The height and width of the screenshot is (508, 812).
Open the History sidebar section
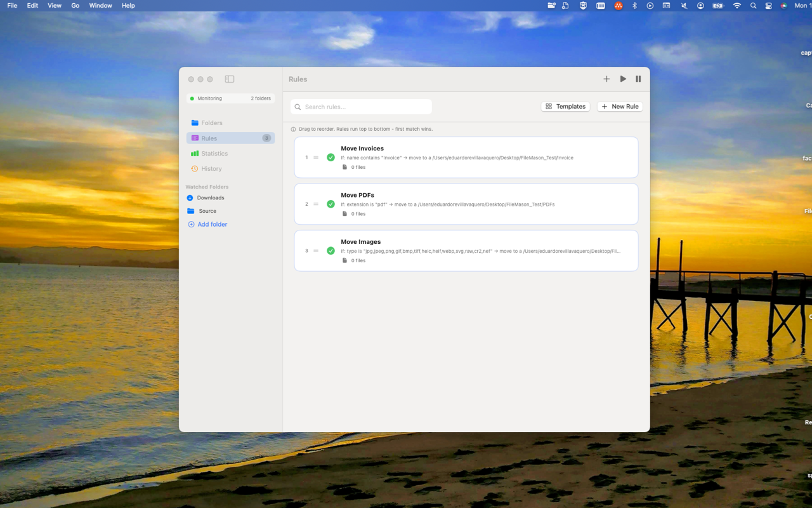[230, 168]
